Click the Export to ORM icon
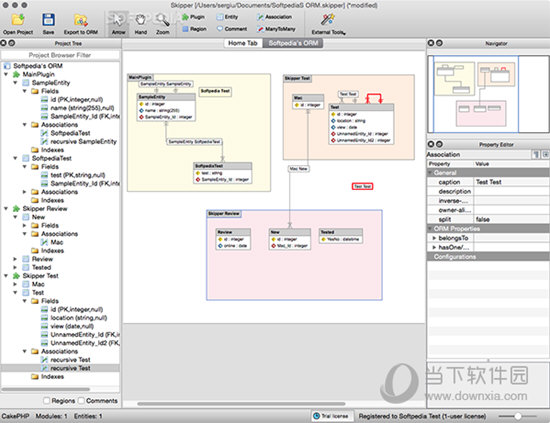 click(x=81, y=20)
